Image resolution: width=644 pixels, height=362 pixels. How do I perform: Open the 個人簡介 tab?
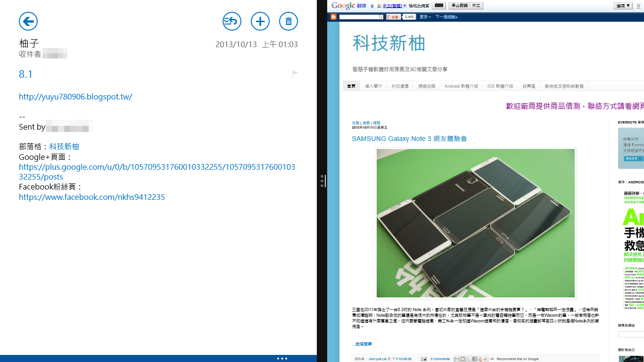pyautogui.click(x=373, y=86)
